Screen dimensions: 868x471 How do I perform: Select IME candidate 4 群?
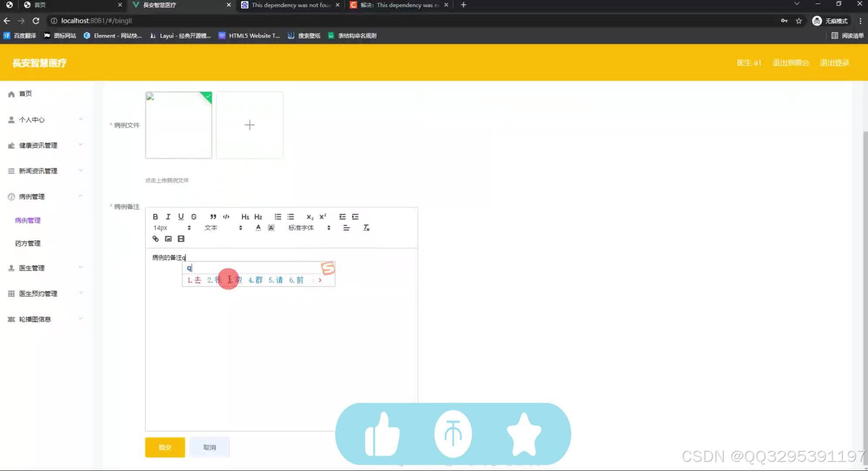click(255, 280)
